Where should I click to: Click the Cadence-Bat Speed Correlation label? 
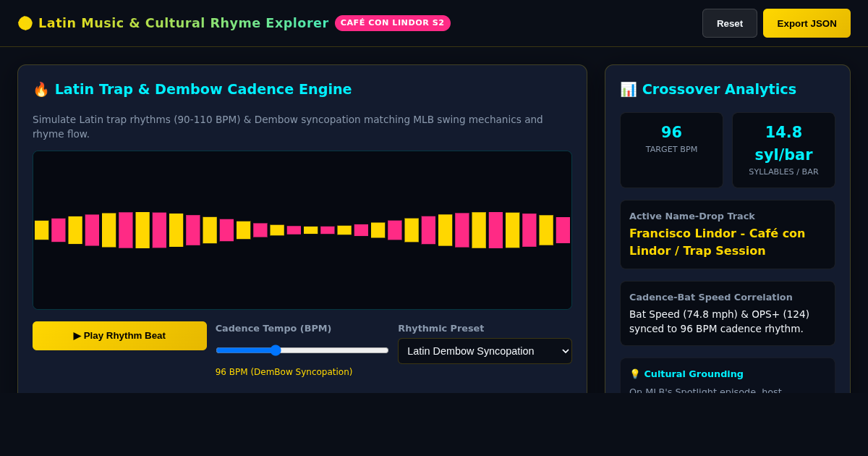coord(711,297)
